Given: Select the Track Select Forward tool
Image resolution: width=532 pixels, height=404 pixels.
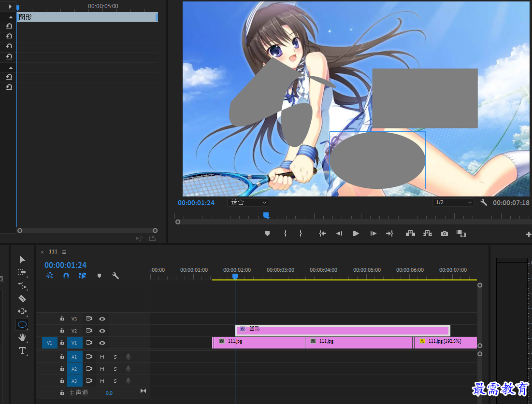Looking at the screenshot, I should pos(22,272).
